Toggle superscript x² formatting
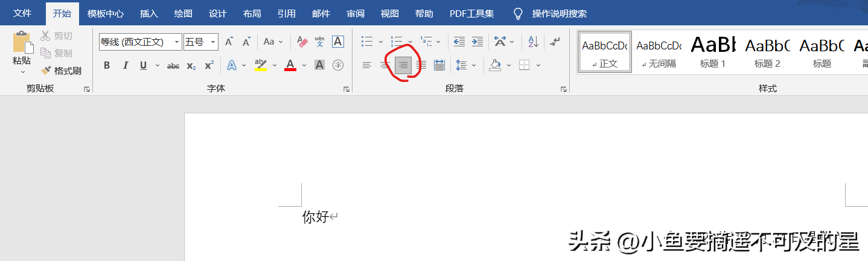 tap(209, 65)
